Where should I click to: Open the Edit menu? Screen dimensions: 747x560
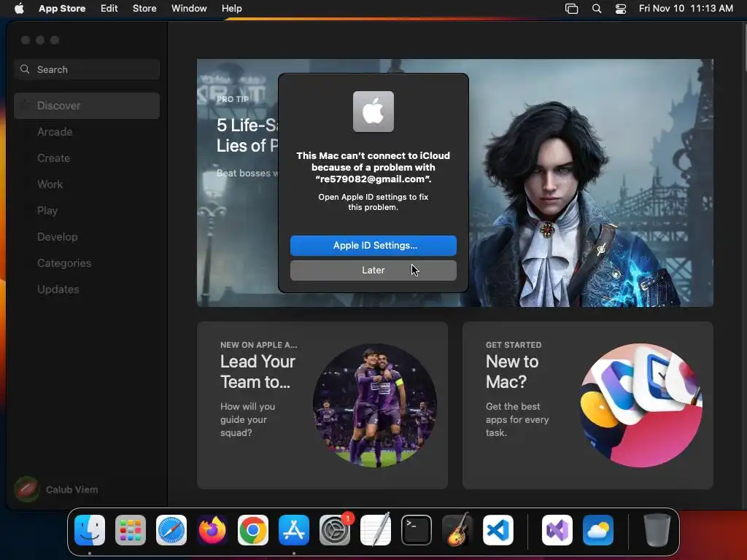pyautogui.click(x=109, y=8)
